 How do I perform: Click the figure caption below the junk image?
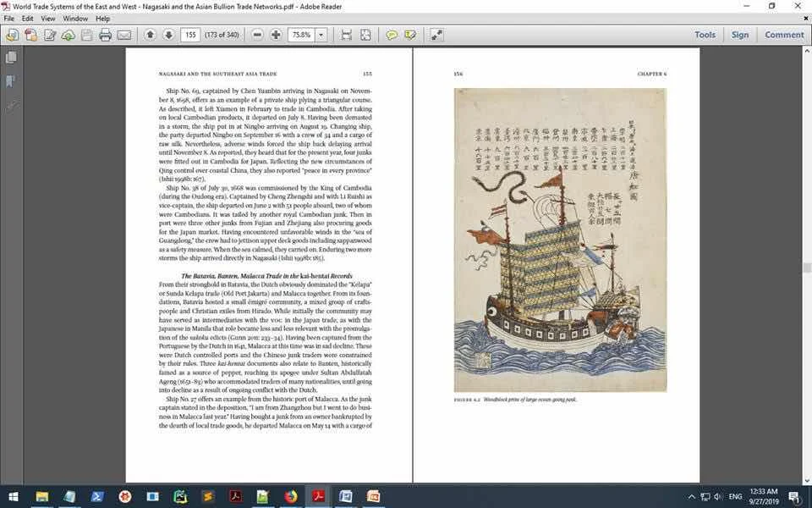[515, 400]
